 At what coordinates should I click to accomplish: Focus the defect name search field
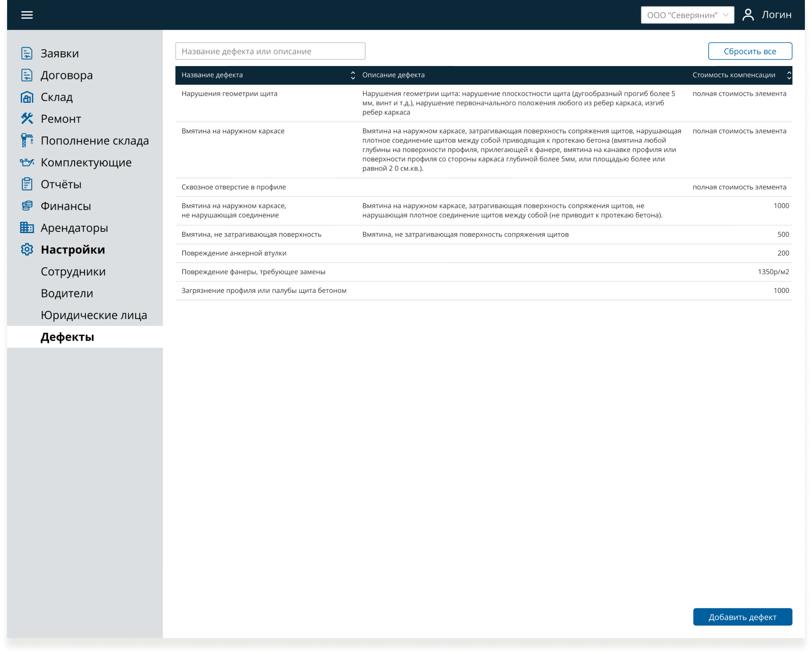(270, 51)
